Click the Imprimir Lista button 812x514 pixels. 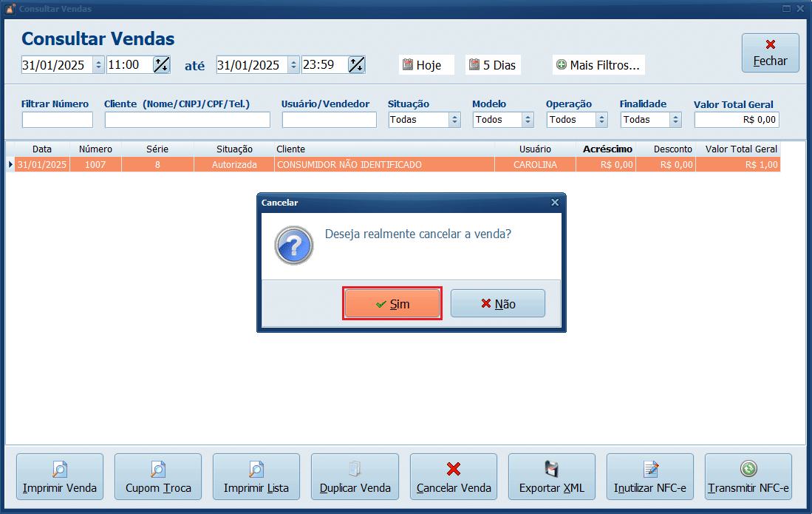tap(256, 477)
